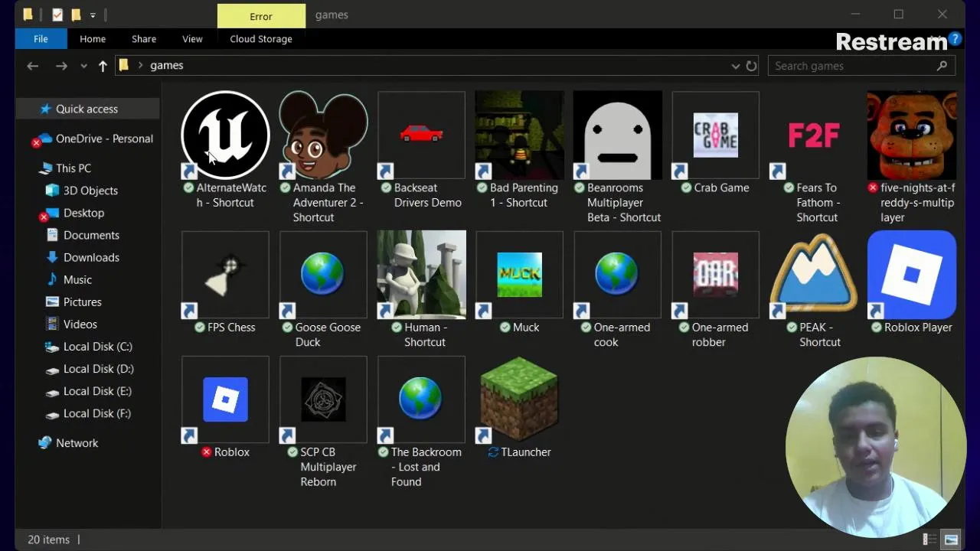Select the Human shortcut icon
This screenshot has width=980, height=551.
tap(421, 275)
